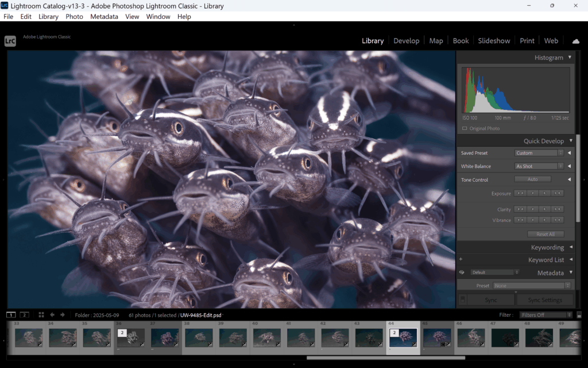
Task: Click the Sync button
Action: [490, 300]
